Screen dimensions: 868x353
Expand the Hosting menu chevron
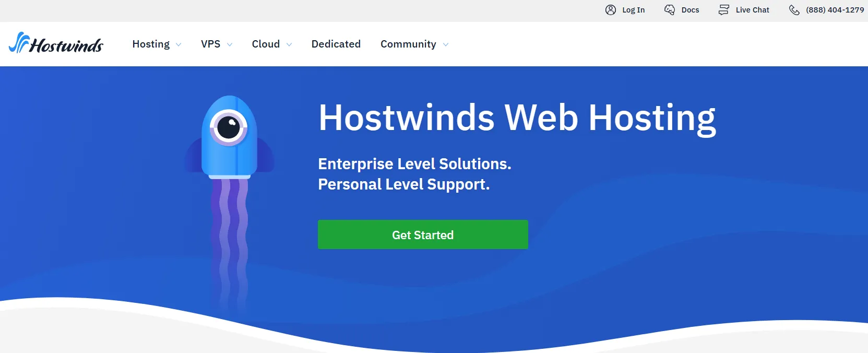[179, 45]
